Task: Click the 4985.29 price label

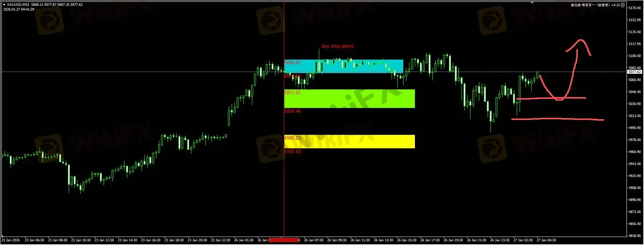Action: (292, 138)
